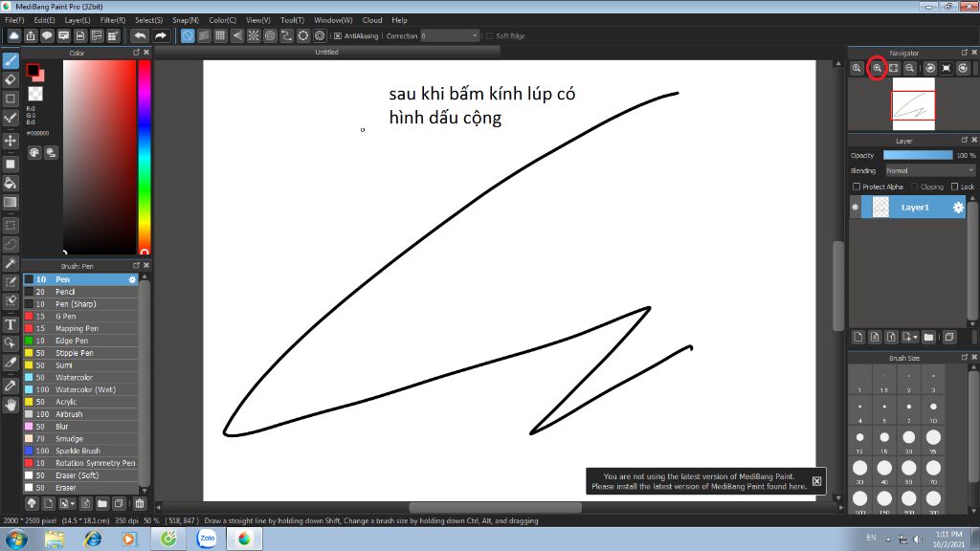
Task: Select the G Pen brush
Action: point(80,316)
